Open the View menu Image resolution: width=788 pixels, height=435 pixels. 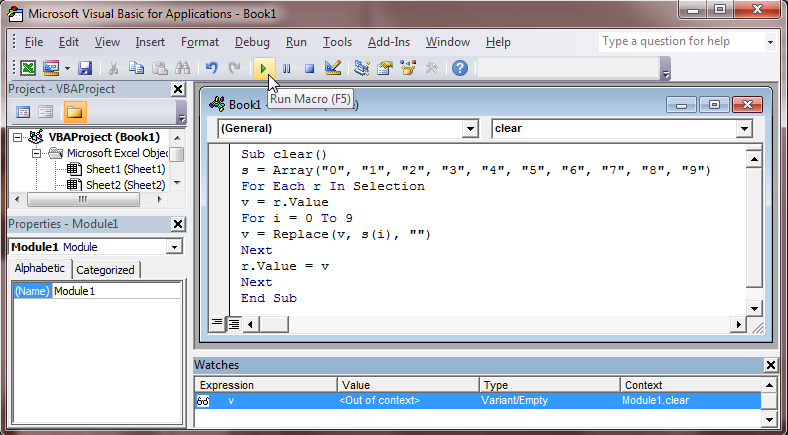pos(107,42)
